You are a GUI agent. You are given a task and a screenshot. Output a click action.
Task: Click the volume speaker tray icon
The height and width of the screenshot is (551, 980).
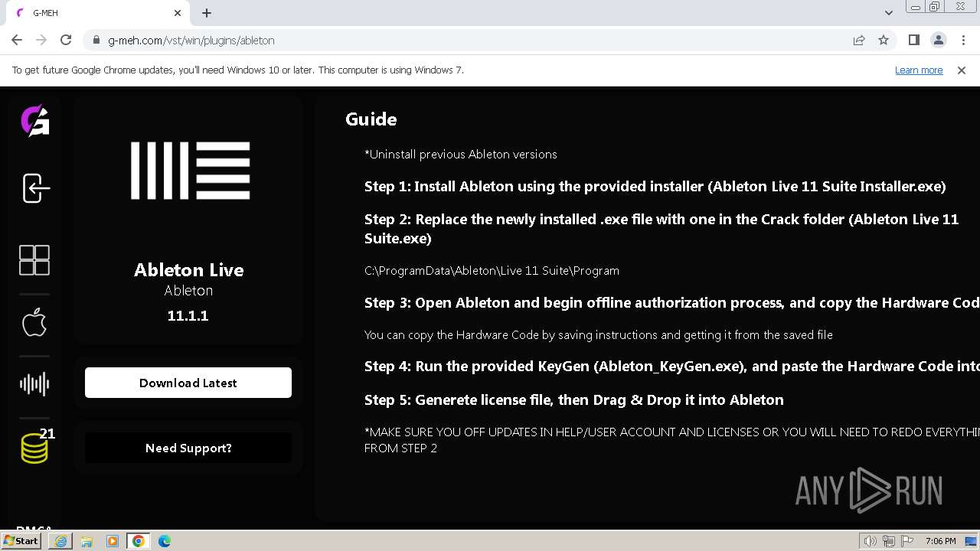click(x=870, y=541)
